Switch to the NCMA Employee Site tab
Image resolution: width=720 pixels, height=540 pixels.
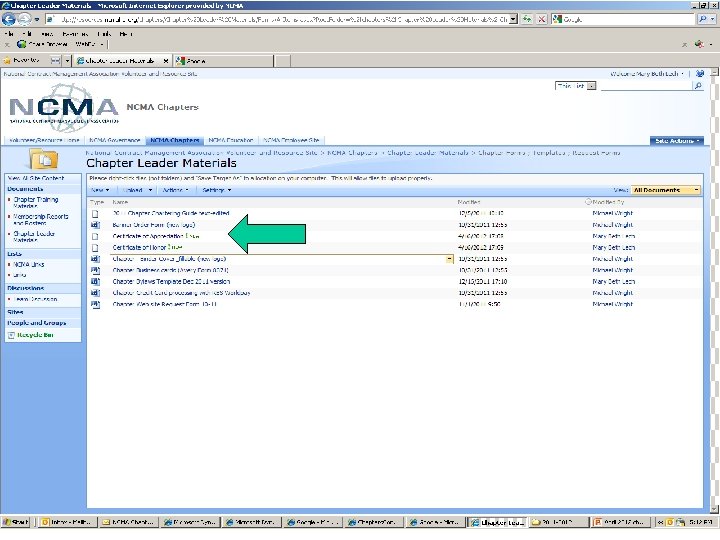click(x=291, y=141)
